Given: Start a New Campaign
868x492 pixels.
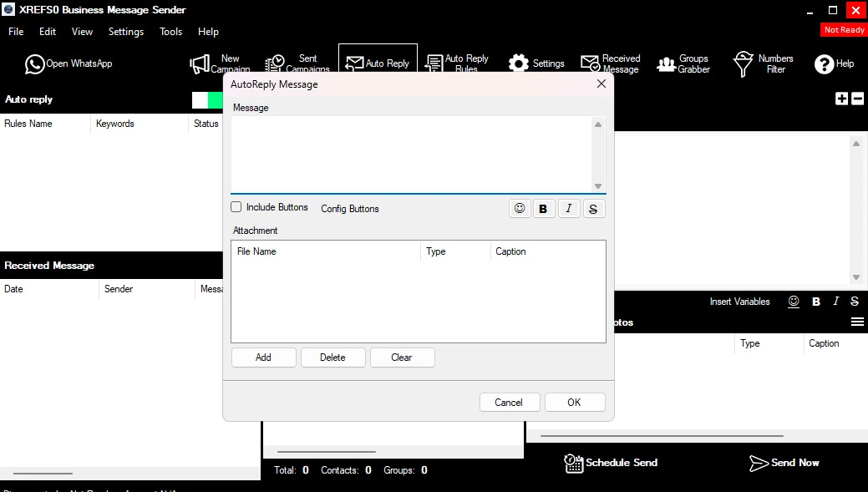Looking at the screenshot, I should 220,63.
